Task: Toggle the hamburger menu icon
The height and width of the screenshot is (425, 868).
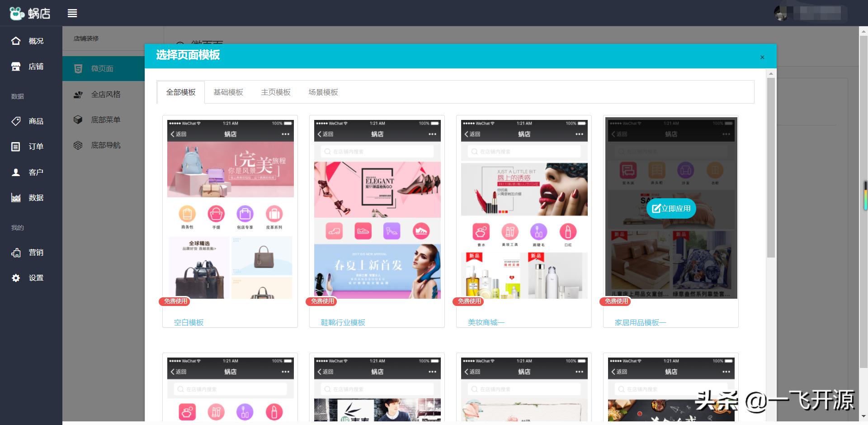Action: 72,13
